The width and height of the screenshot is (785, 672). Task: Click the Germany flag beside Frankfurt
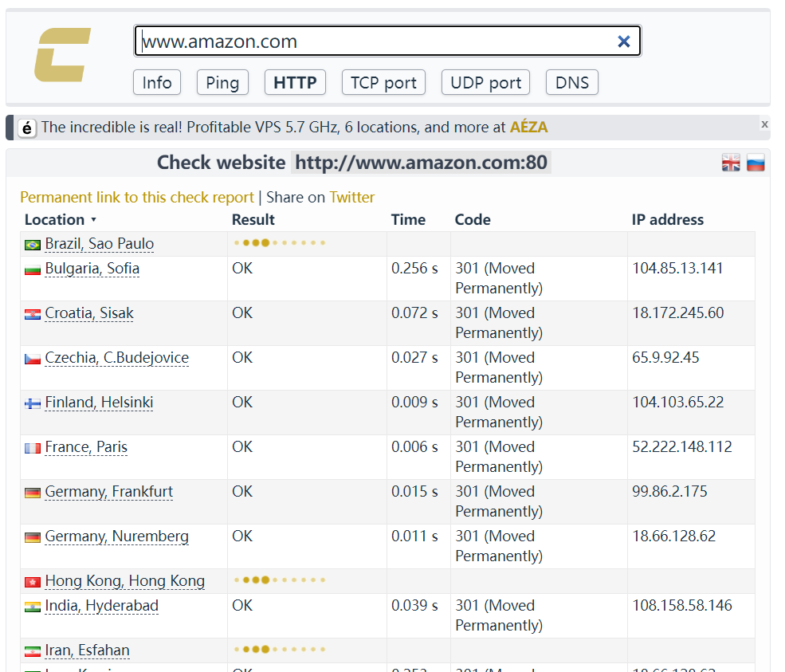click(33, 493)
